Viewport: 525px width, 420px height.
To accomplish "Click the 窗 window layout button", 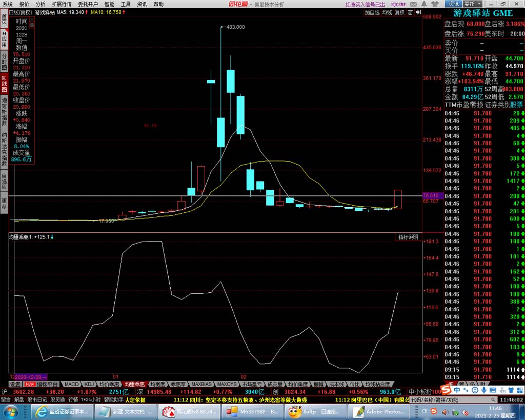I will coord(410,12).
